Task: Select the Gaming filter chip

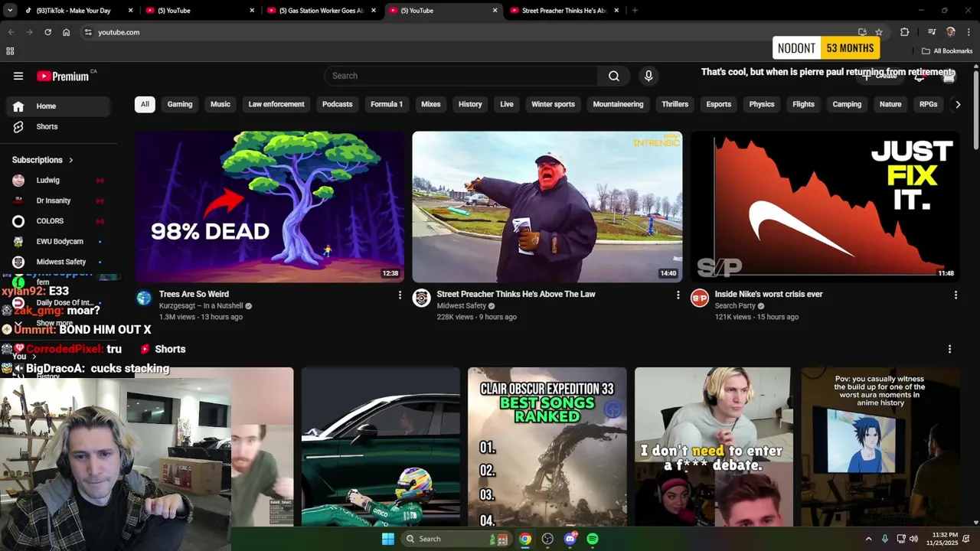Action: (180, 104)
